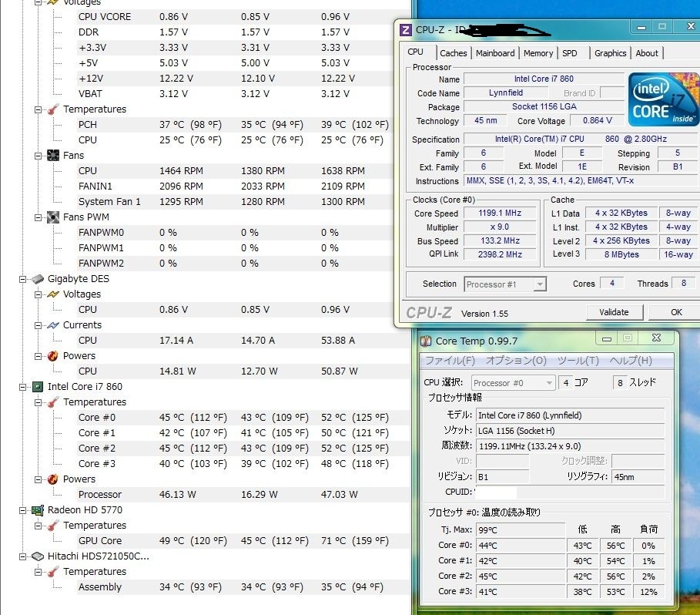This screenshot has height=615, width=700.
Task: Click the OK button in CPU-Z
Action: [676, 312]
